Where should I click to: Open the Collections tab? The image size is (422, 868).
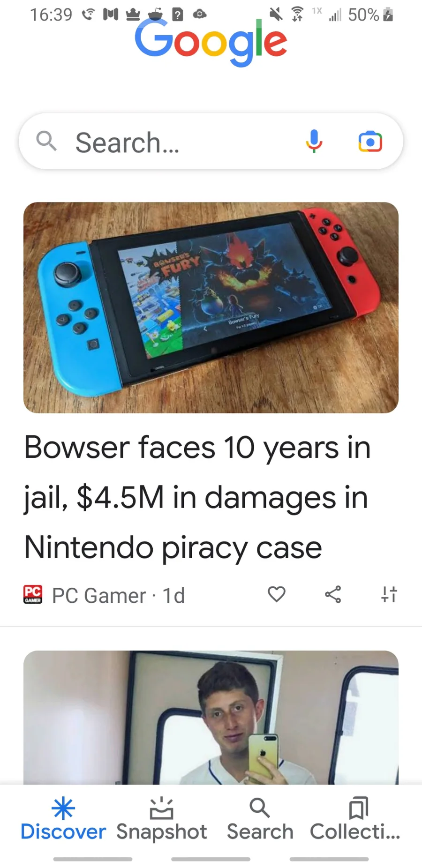(x=355, y=819)
